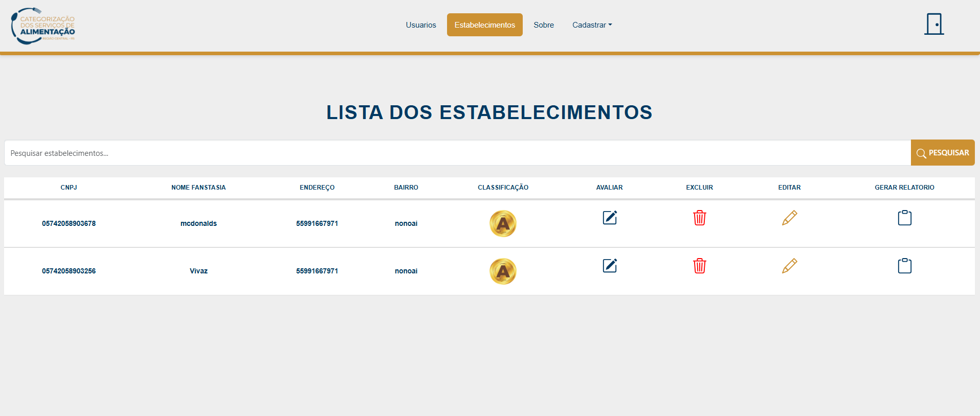
Task: Click the gold A badge for Vivaz
Action: [x=503, y=271]
